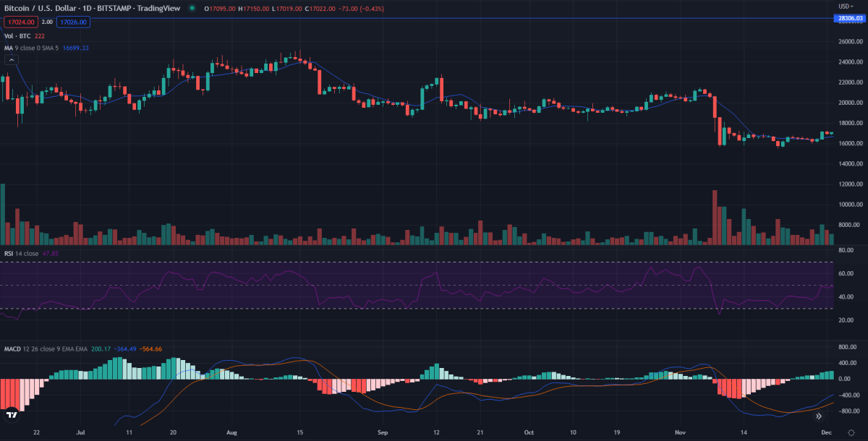868x441 pixels.
Task: Click the volume value 222
Action: point(39,35)
